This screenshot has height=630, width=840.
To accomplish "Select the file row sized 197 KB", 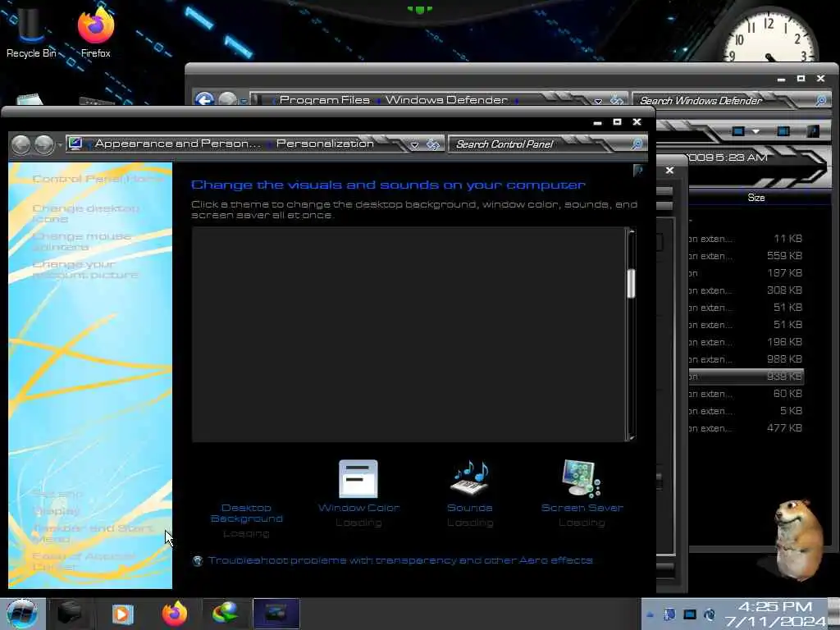I will [x=746, y=273].
